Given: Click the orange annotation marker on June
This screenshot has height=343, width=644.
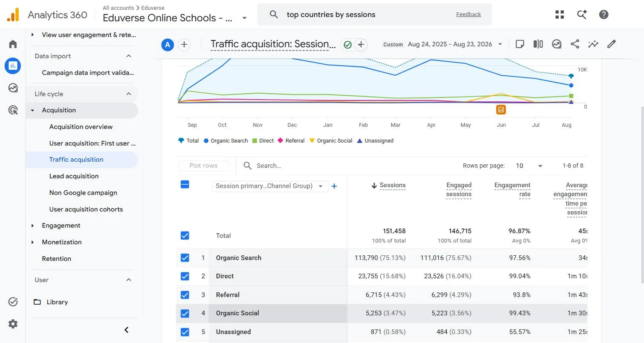Looking at the screenshot, I should (501, 110).
